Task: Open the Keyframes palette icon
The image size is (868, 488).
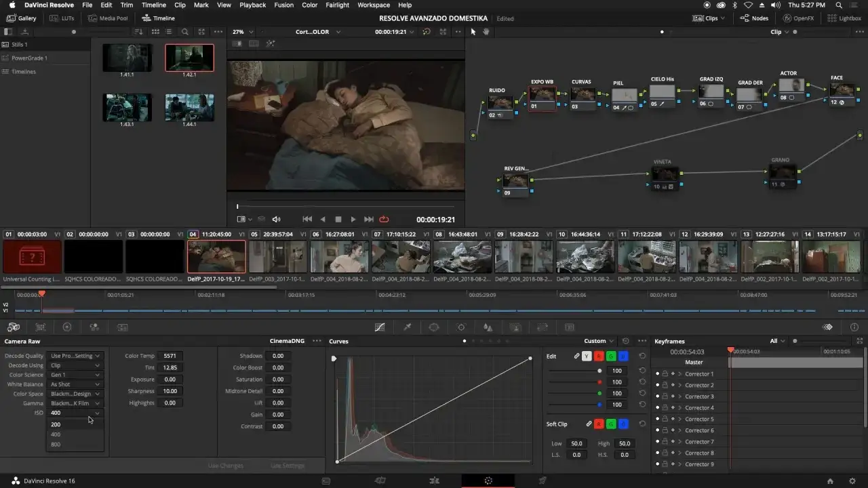Action: [828, 327]
